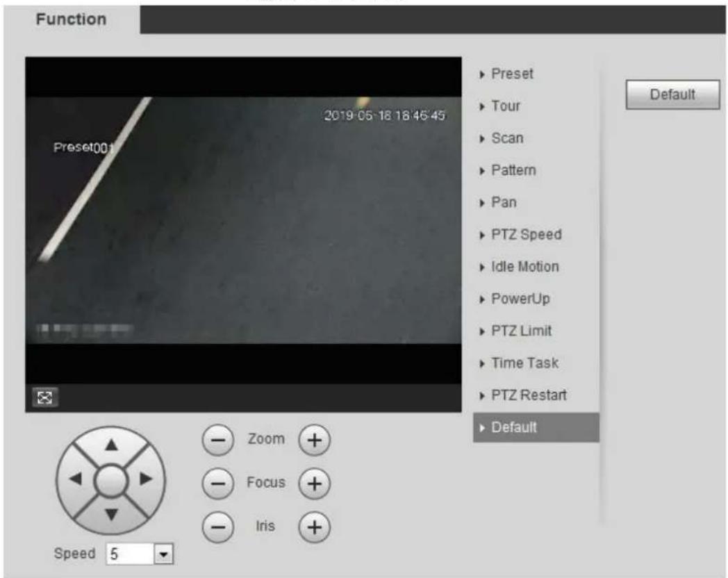Expand the Preset arrow
The height and width of the screenshot is (578, 728).
[482, 74]
